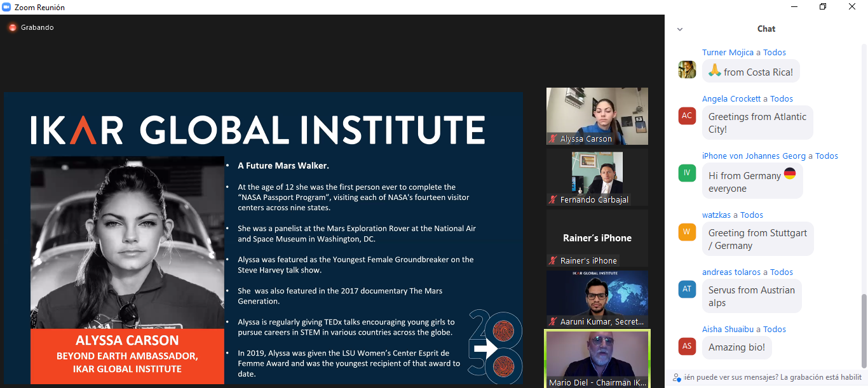Click muted microphone icon next to Alyssa Carson
This screenshot has width=868, height=388.
click(x=553, y=138)
